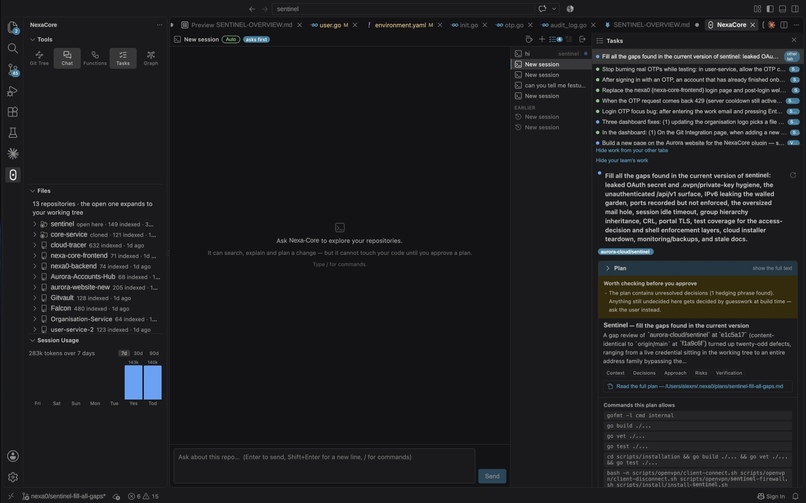Open Source Control view in the activity bar
The image size is (806, 503).
(x=13, y=70)
